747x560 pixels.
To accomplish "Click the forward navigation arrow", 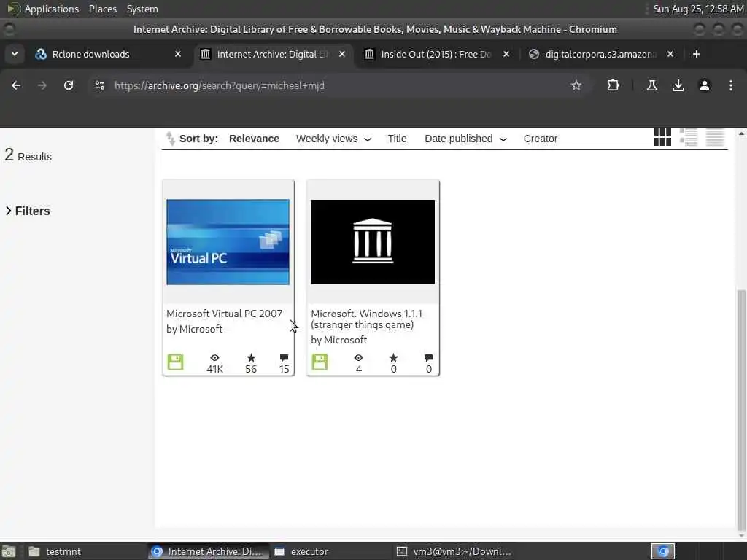I will pyautogui.click(x=42, y=85).
